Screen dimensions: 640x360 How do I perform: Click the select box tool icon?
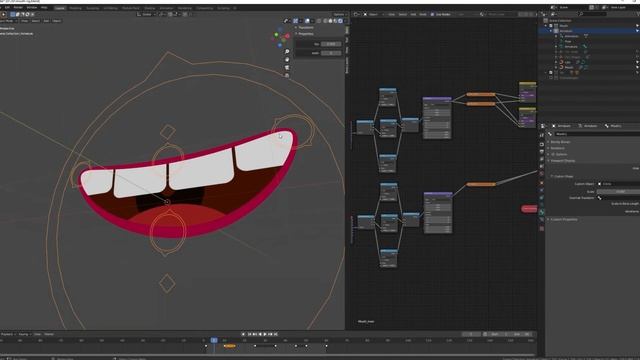[x=13, y=14]
